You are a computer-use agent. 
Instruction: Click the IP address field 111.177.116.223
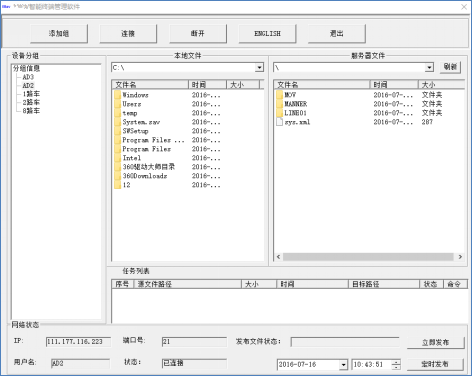tap(78, 342)
